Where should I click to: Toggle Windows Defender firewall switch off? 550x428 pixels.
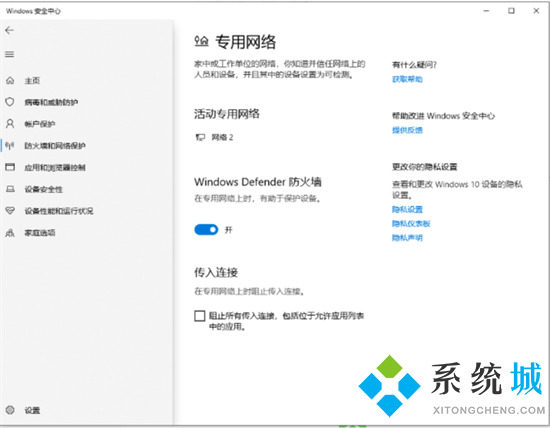(206, 230)
